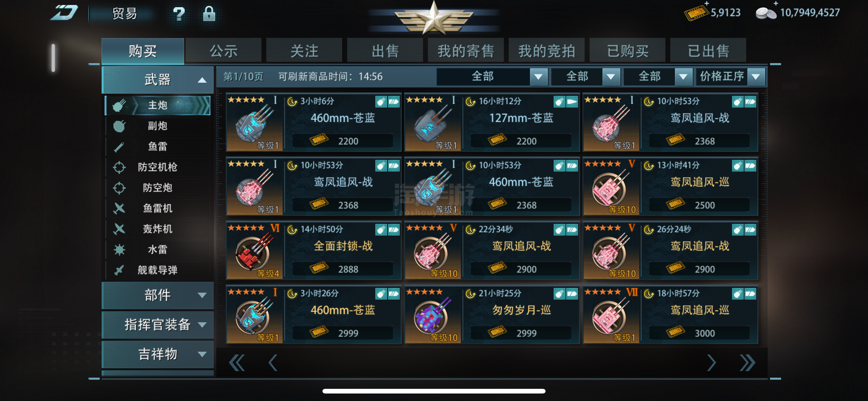Open the help question mark icon

click(x=179, y=14)
